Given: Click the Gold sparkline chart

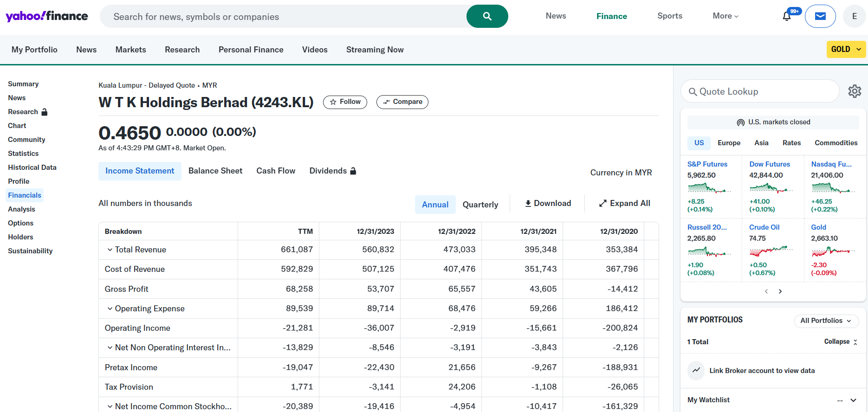Looking at the screenshot, I should click(833, 251).
